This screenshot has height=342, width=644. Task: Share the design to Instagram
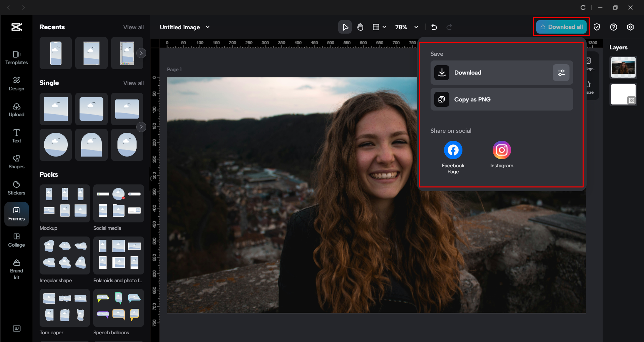pos(501,150)
